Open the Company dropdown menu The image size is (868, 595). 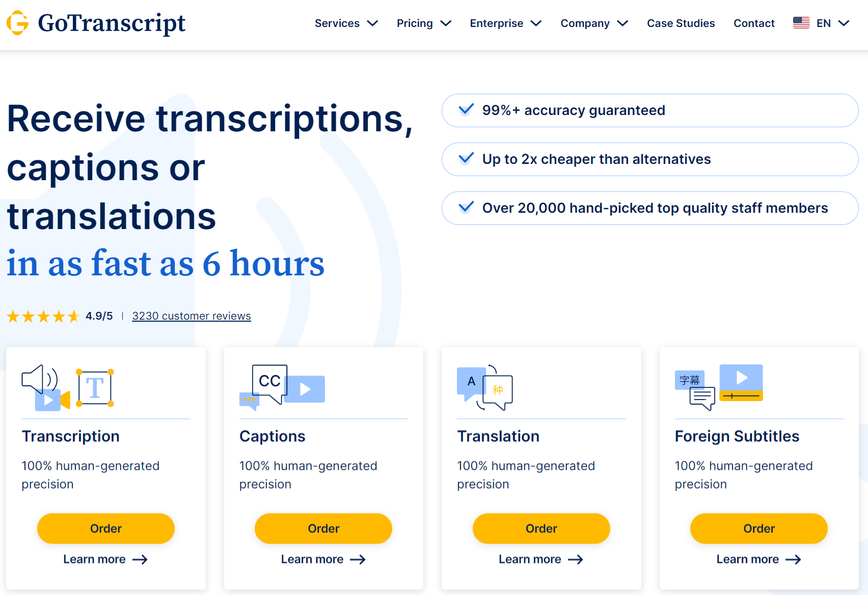coord(594,23)
